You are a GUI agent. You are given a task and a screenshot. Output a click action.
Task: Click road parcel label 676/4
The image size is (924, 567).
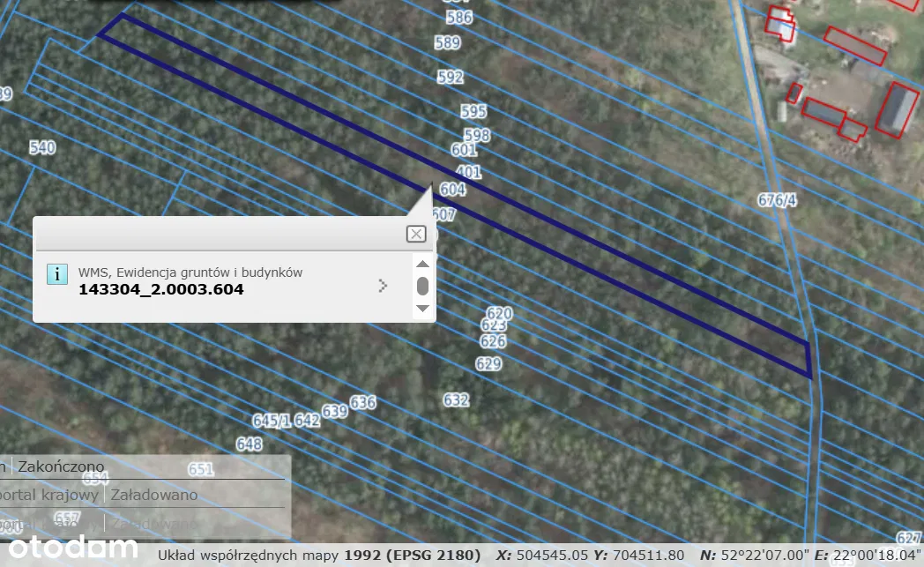777,200
